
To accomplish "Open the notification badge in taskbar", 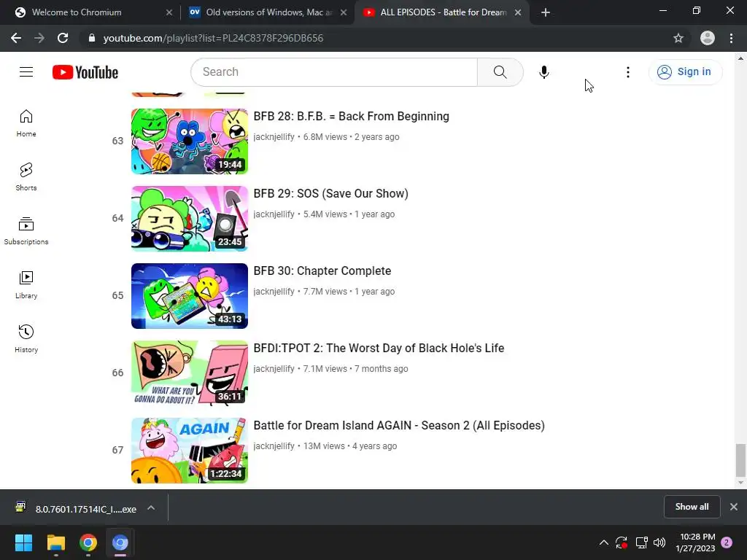I will pos(727,542).
